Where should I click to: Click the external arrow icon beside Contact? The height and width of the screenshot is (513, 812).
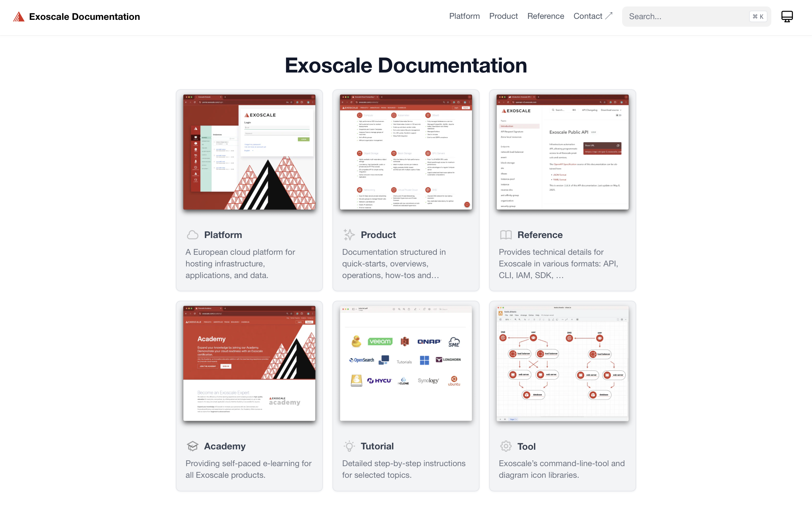[x=609, y=16]
